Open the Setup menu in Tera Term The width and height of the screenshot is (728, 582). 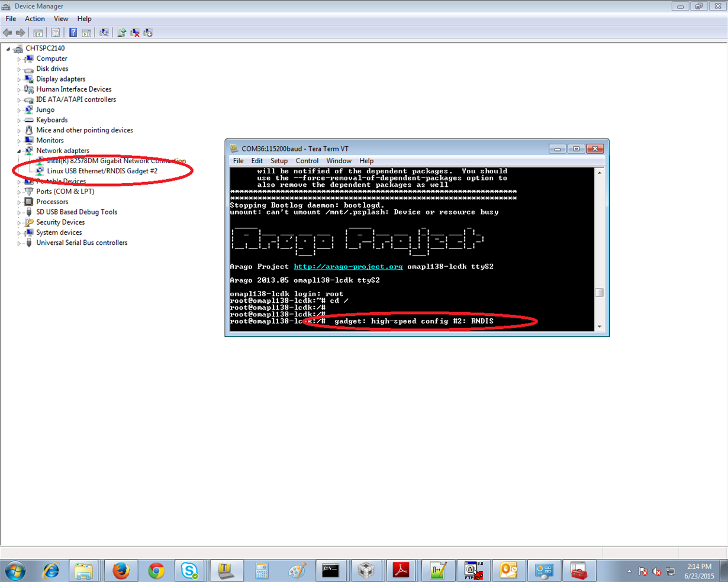tap(279, 161)
